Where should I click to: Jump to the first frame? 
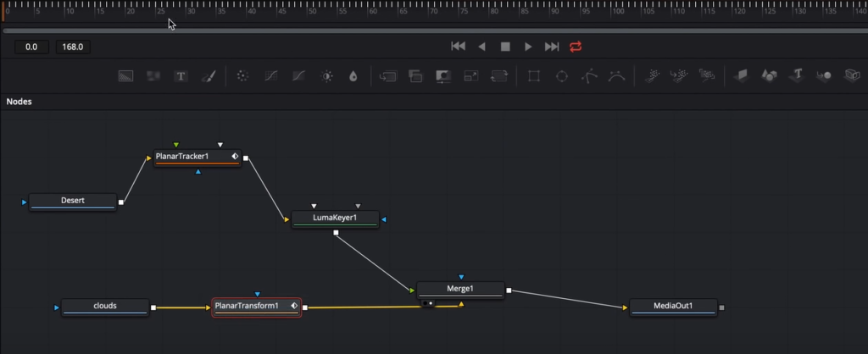(459, 47)
